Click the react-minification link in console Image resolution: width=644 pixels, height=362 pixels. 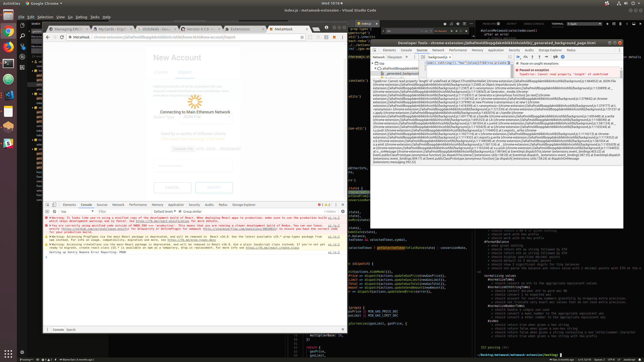pyautogui.click(x=162, y=221)
